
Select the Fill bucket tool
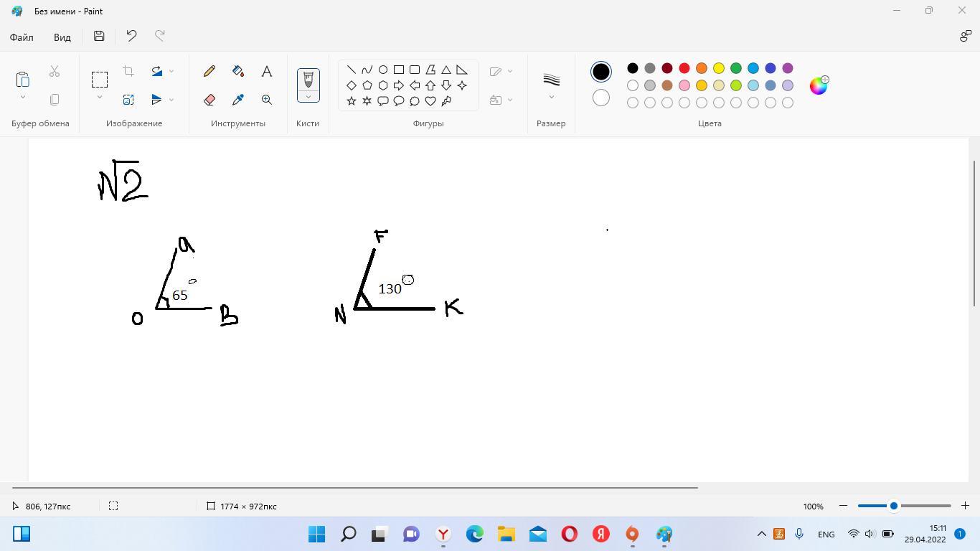[238, 71]
